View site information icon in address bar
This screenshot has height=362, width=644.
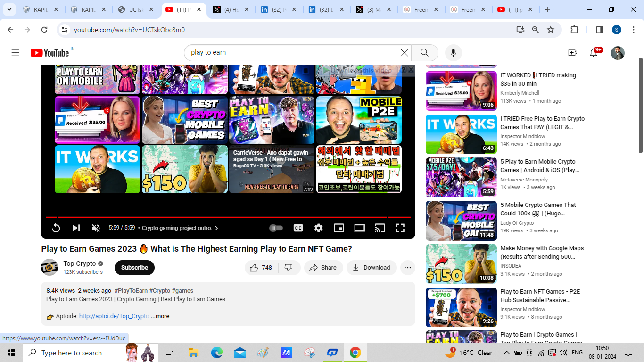(x=65, y=30)
